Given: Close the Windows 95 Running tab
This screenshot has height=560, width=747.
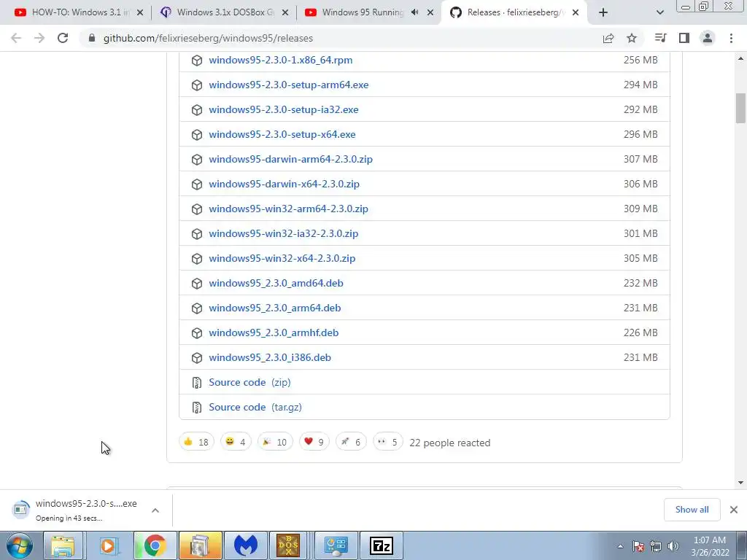Looking at the screenshot, I should point(430,13).
